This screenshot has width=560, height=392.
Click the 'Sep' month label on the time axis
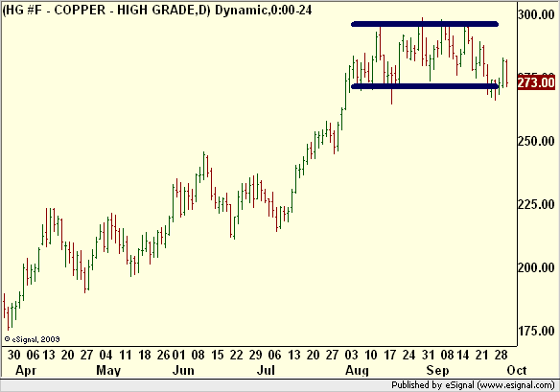437,370
